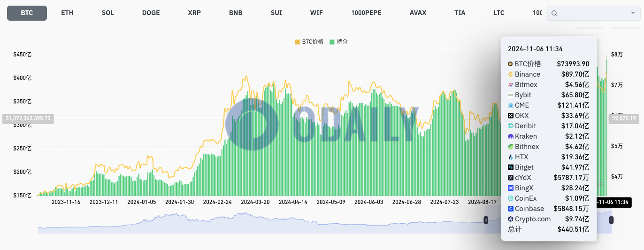Click the 2024-11-06 11:34 tooltip timestamp
The width and height of the screenshot is (644, 250).
tap(535, 49)
